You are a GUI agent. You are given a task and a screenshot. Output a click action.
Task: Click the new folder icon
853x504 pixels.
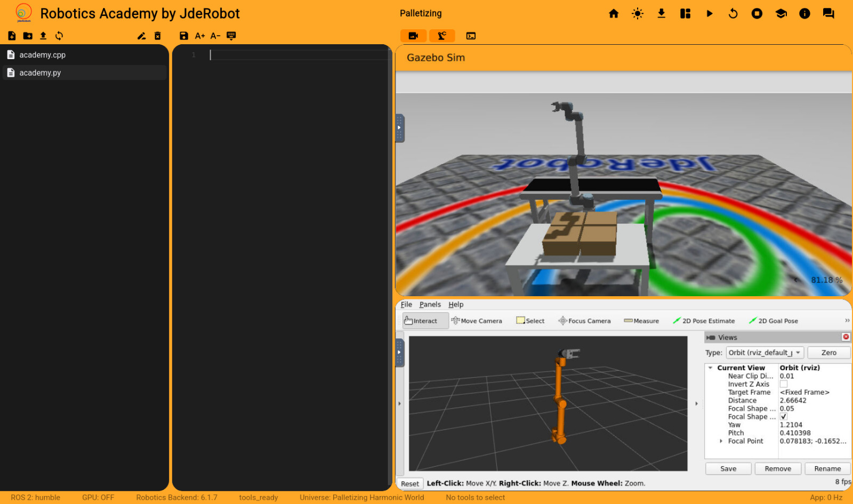[x=28, y=36]
